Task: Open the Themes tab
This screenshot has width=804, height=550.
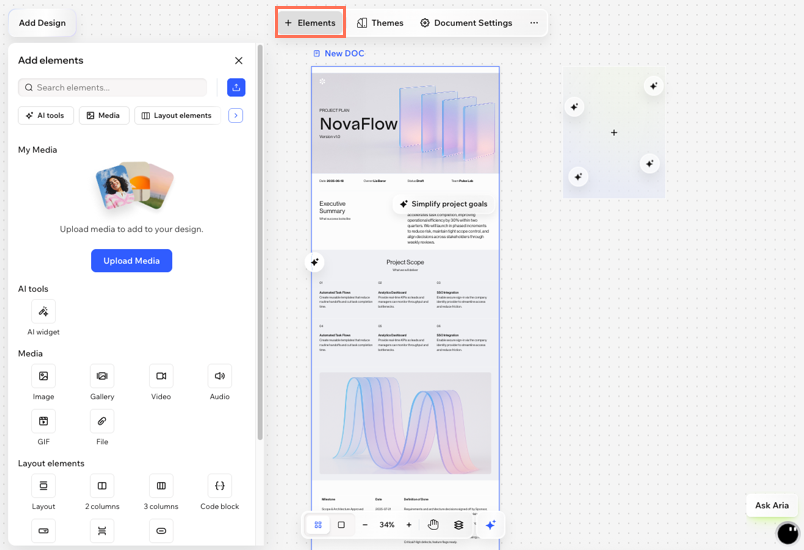Action: coord(380,23)
